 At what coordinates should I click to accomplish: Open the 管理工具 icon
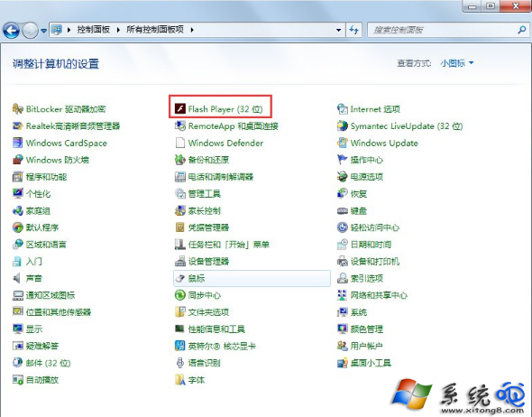tap(179, 193)
